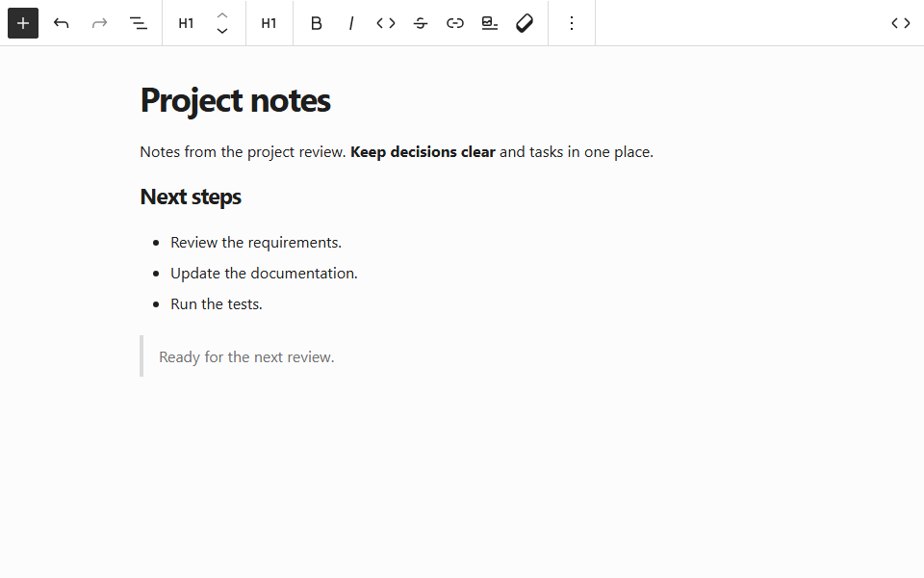Redo the last undone change

pyautogui.click(x=99, y=23)
